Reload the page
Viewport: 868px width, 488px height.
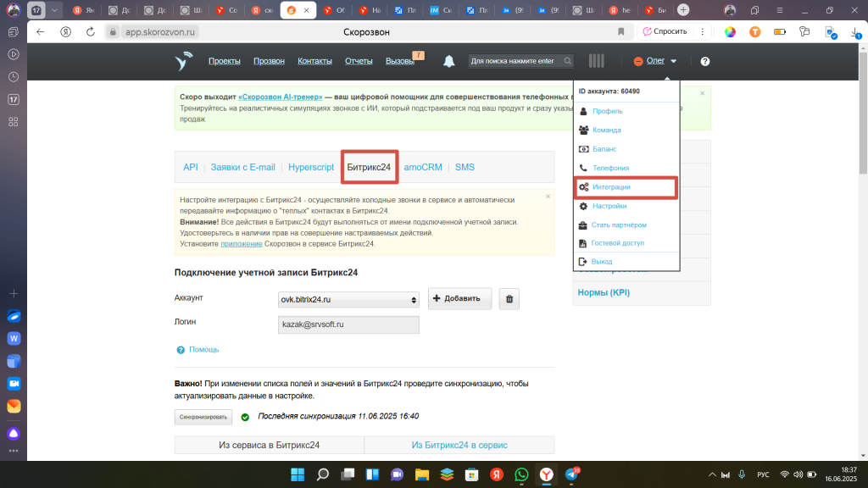[91, 32]
